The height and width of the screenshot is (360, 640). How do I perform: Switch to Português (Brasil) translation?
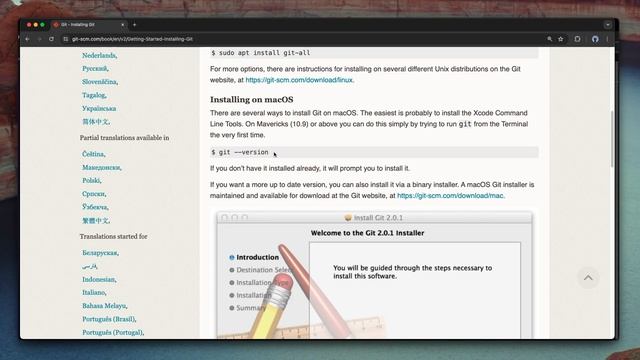click(x=109, y=319)
